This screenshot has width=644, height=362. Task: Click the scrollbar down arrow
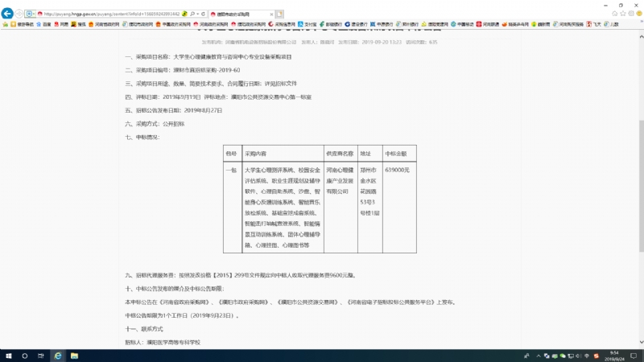pyautogui.click(x=641, y=343)
